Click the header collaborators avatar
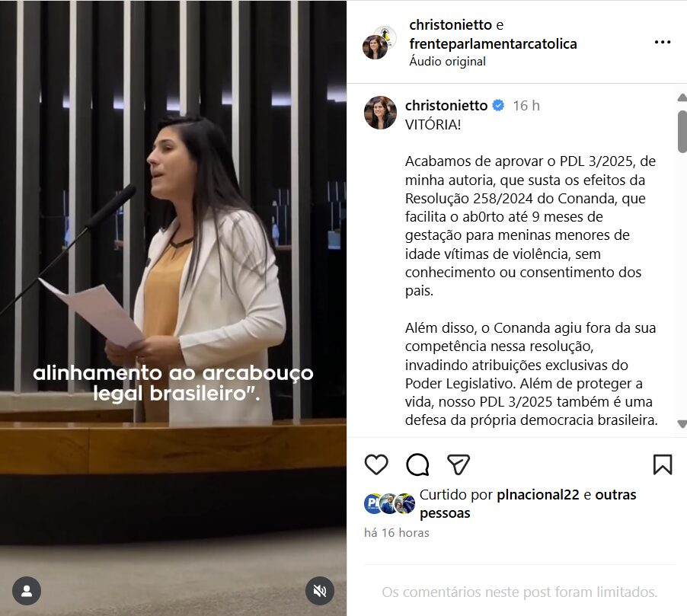Viewport: 687px width, 616px height. point(379,43)
